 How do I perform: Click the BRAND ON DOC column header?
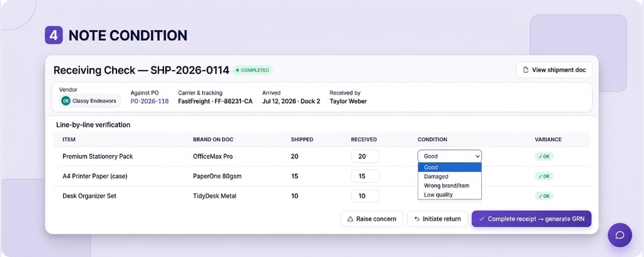point(213,139)
